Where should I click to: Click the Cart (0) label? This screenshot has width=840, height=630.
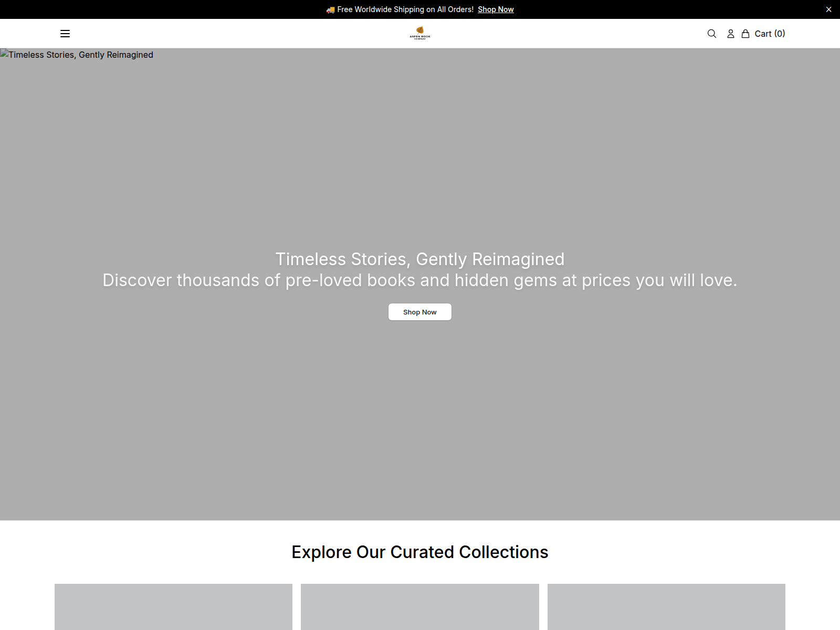[x=770, y=34]
